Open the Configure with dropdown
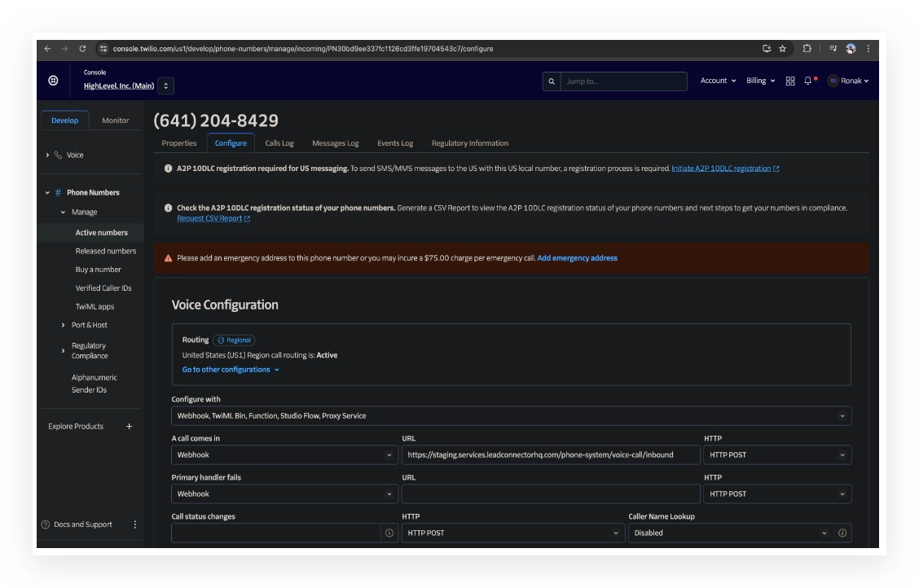Screen dimensions: 919x588 click(x=511, y=416)
